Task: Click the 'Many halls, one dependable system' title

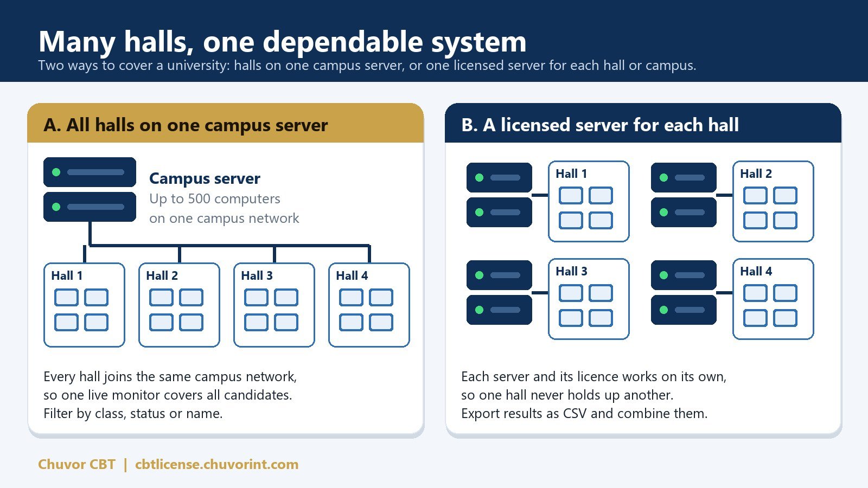Action: click(x=282, y=41)
